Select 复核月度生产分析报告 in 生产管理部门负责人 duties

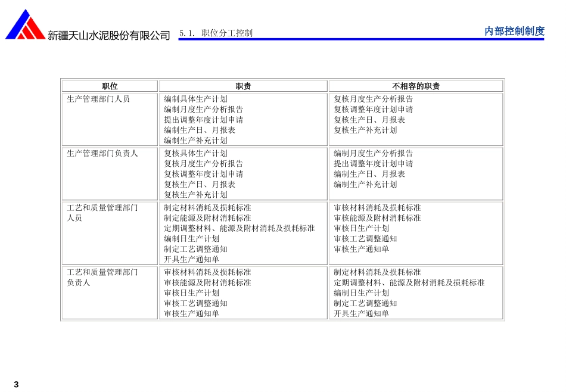pyautogui.click(x=204, y=163)
